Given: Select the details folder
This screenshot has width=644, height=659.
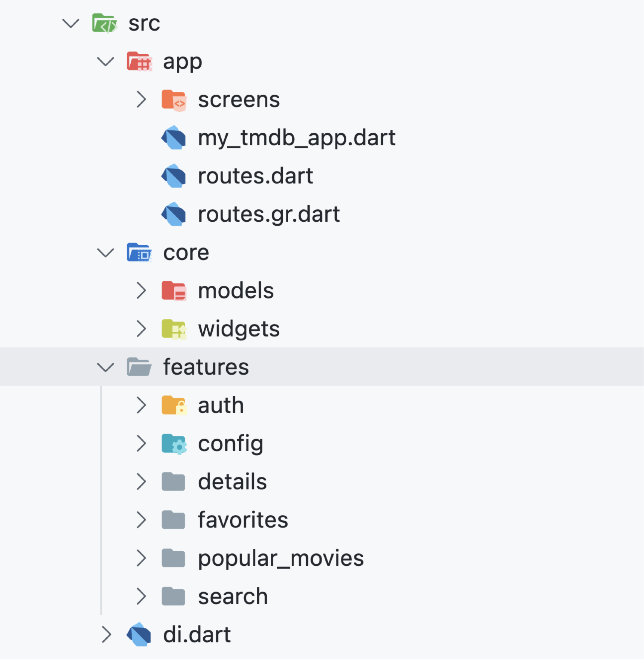Looking at the screenshot, I should [x=232, y=482].
